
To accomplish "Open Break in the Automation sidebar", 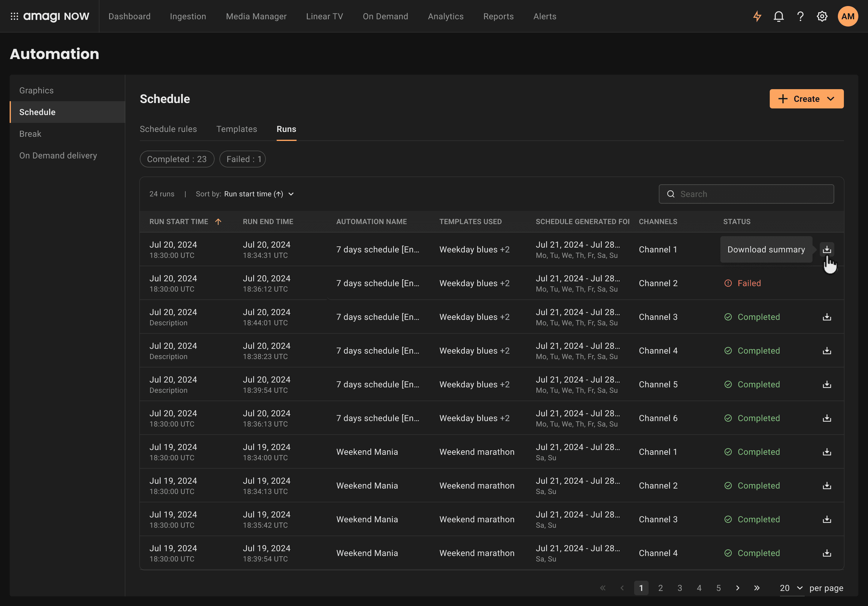I will (30, 134).
